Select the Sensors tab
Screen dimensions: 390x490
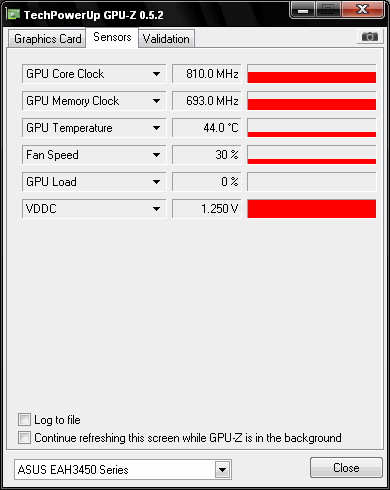click(112, 37)
